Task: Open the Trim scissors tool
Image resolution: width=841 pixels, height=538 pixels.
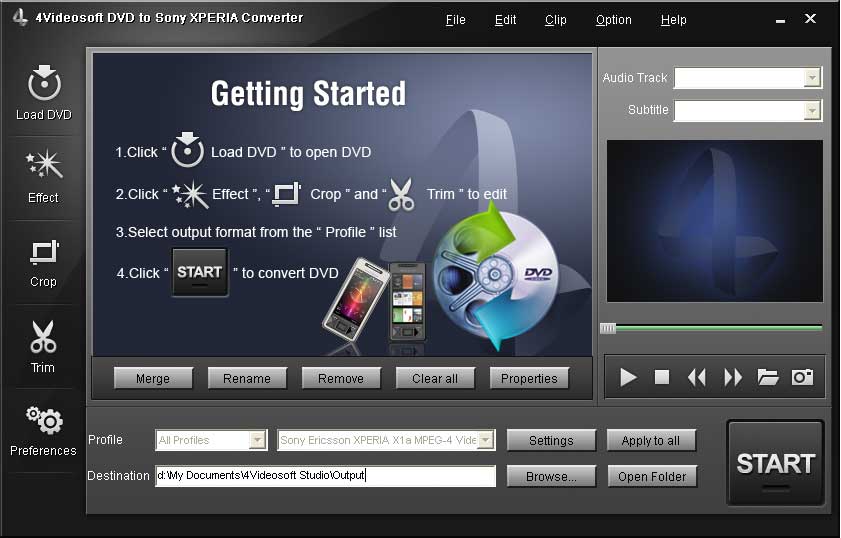Action: 43,337
